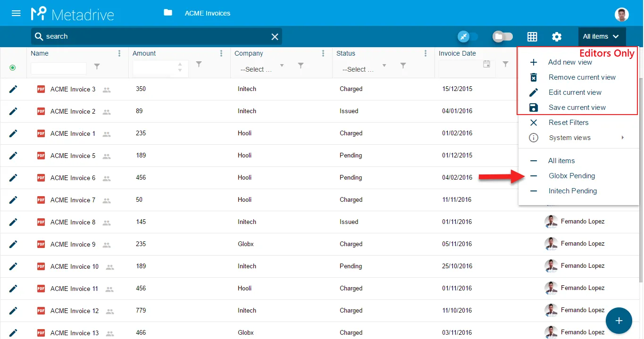Viewport: 644px width, 339px height.
Task: Open the hamburger navigation menu
Action: coord(16,13)
